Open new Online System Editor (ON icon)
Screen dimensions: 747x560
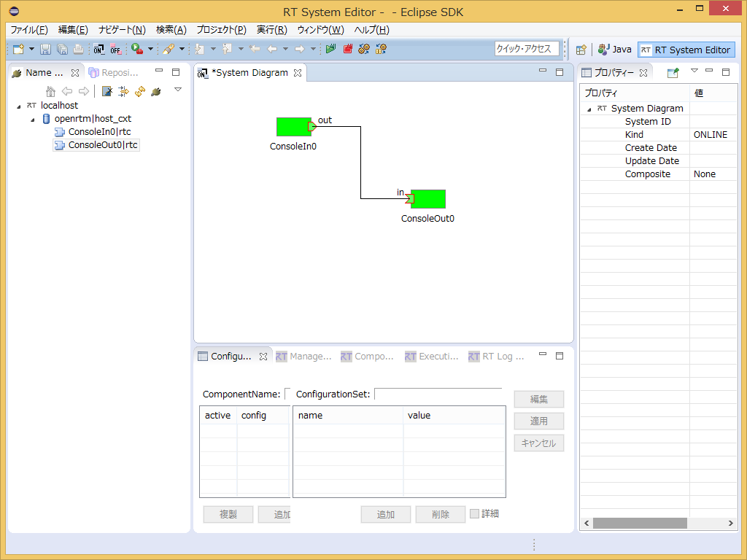click(98, 49)
